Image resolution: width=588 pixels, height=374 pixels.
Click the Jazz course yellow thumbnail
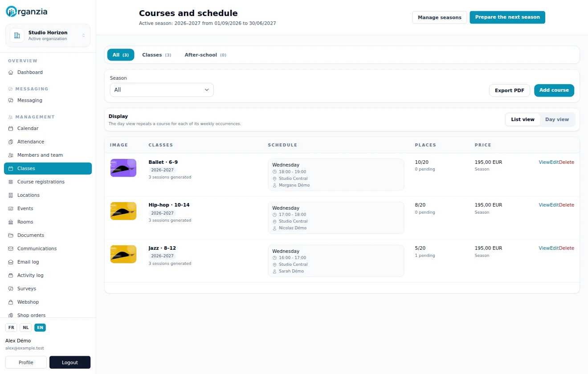(x=123, y=254)
